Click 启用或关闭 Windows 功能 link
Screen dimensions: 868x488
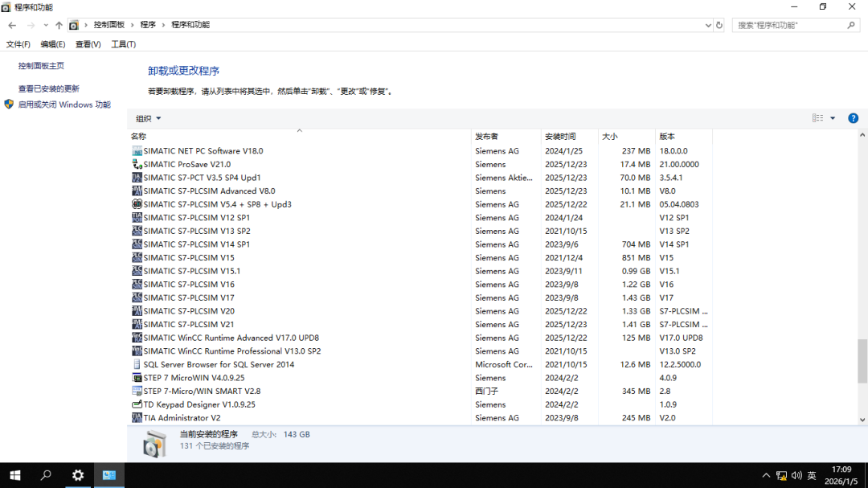point(64,105)
